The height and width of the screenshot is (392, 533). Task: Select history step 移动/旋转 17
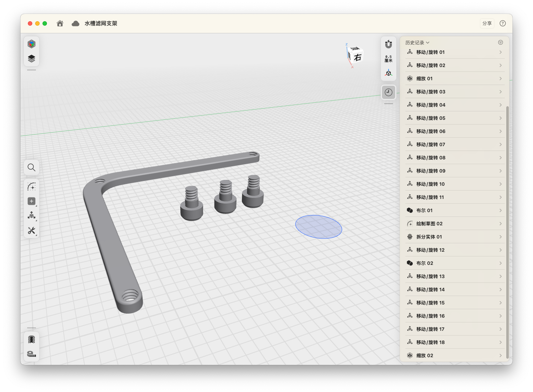(455, 329)
